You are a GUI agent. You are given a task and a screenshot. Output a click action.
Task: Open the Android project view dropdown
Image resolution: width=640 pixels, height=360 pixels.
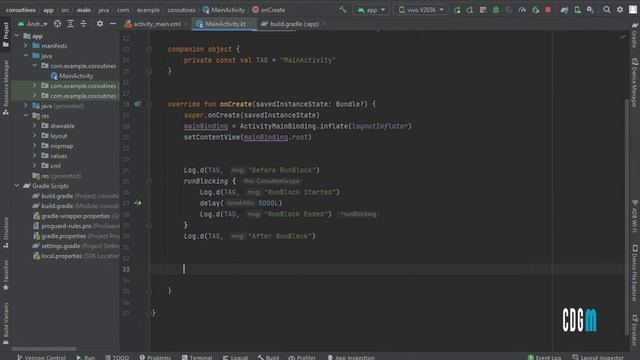click(32, 24)
